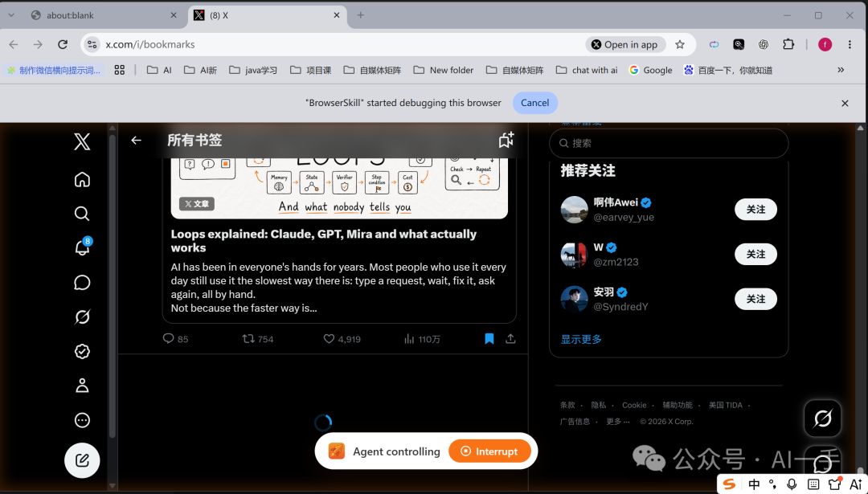This screenshot has height=494, width=868.
Task: Reply to the Loops post (85)
Action: point(175,338)
